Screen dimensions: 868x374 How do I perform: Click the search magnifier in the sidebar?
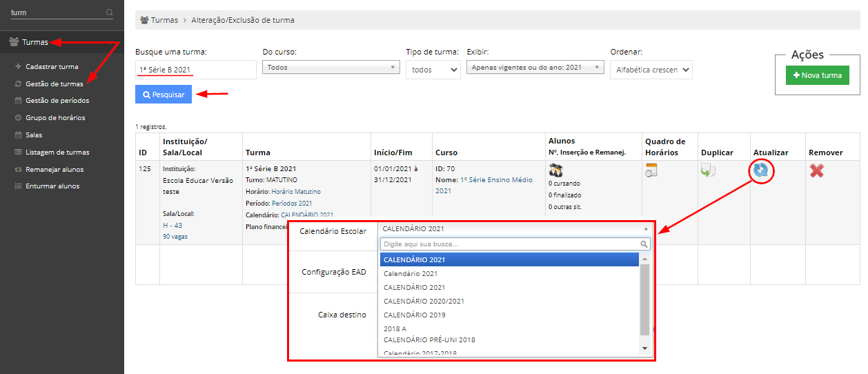click(x=110, y=12)
